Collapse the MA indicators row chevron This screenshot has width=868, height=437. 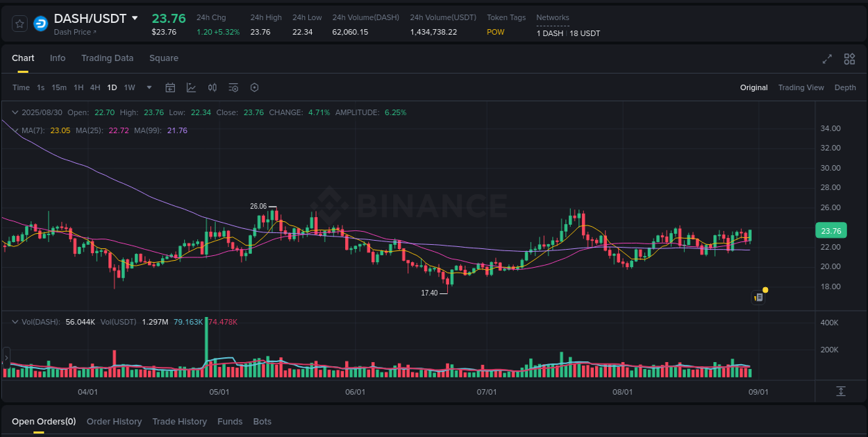[x=15, y=130]
